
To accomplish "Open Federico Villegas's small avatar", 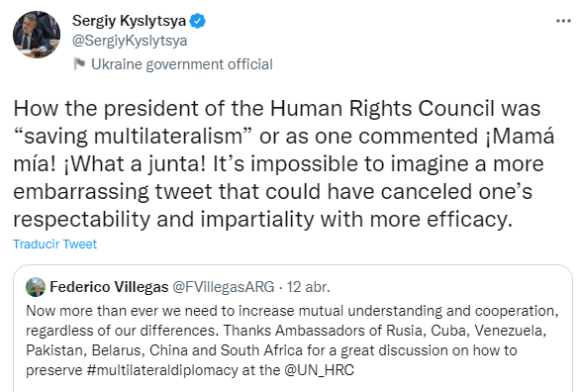I will click(x=36, y=287).
